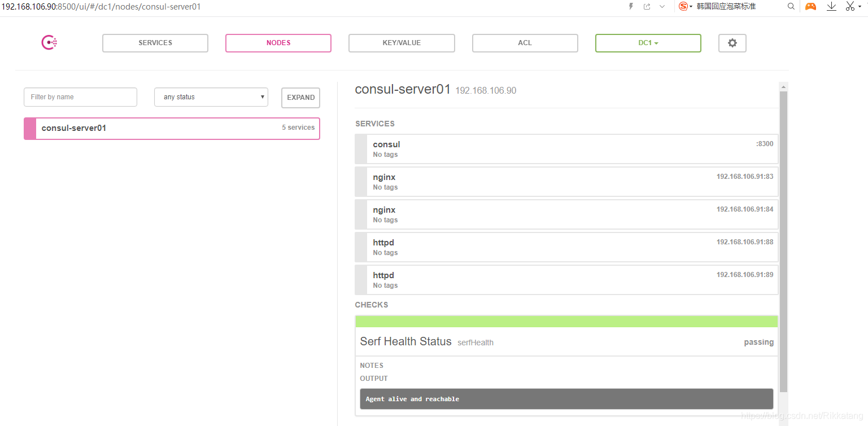Click the share icon in address bar
This screenshot has height=426, width=868.
[x=647, y=6]
